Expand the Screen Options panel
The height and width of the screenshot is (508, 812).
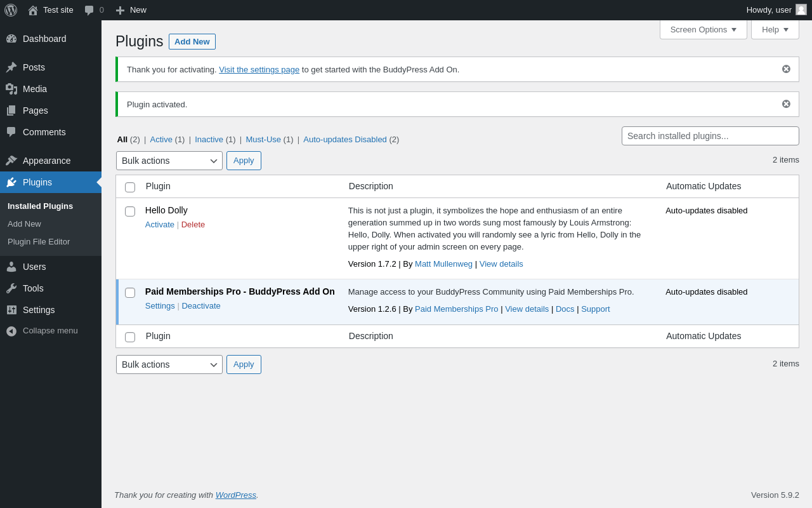point(703,30)
